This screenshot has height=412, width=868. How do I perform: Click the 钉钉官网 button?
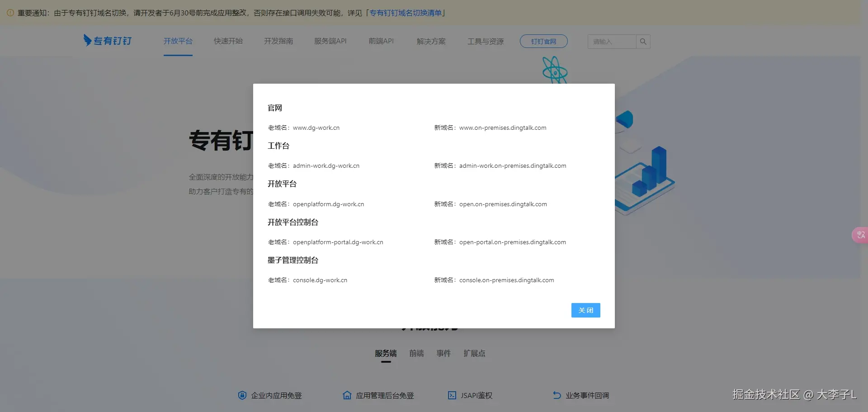tap(543, 41)
